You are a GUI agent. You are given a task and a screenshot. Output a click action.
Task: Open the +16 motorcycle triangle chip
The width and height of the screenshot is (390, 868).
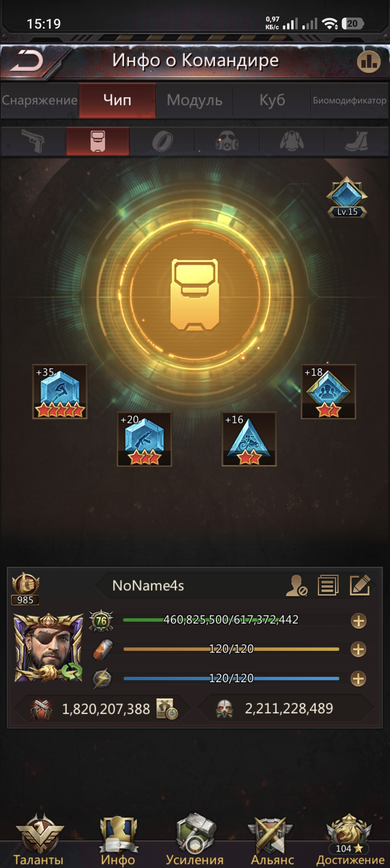click(x=249, y=439)
